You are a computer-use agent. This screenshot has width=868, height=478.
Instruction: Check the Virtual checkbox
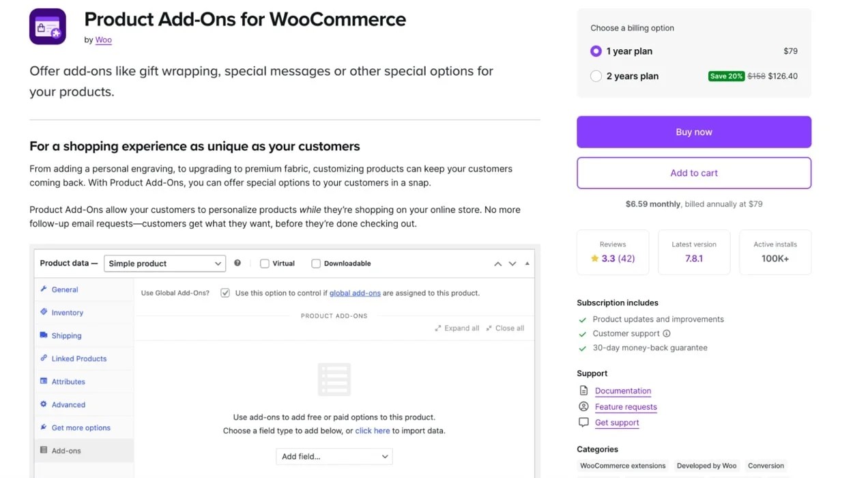tap(265, 264)
